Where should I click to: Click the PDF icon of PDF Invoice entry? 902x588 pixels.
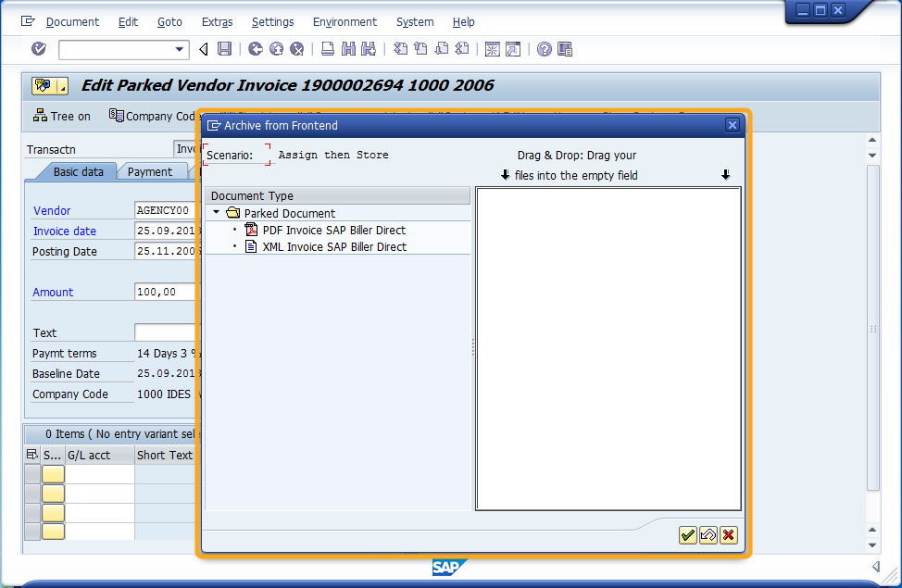click(251, 230)
